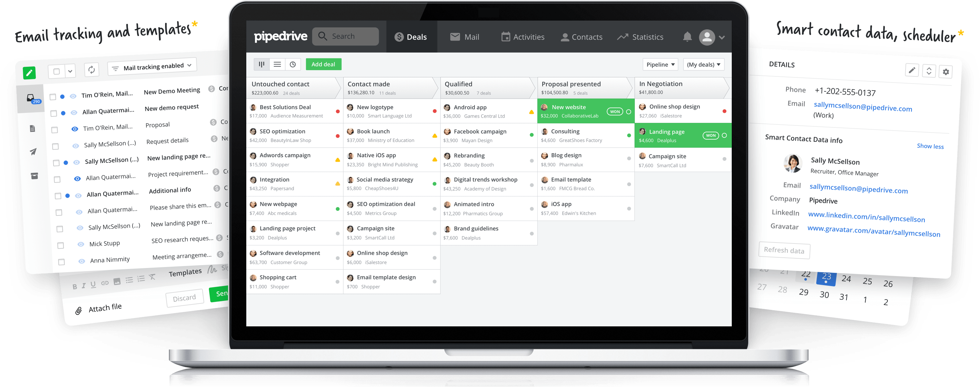Open the Mail tab
Image resolution: width=980 pixels, height=387 pixels.
coord(465,36)
